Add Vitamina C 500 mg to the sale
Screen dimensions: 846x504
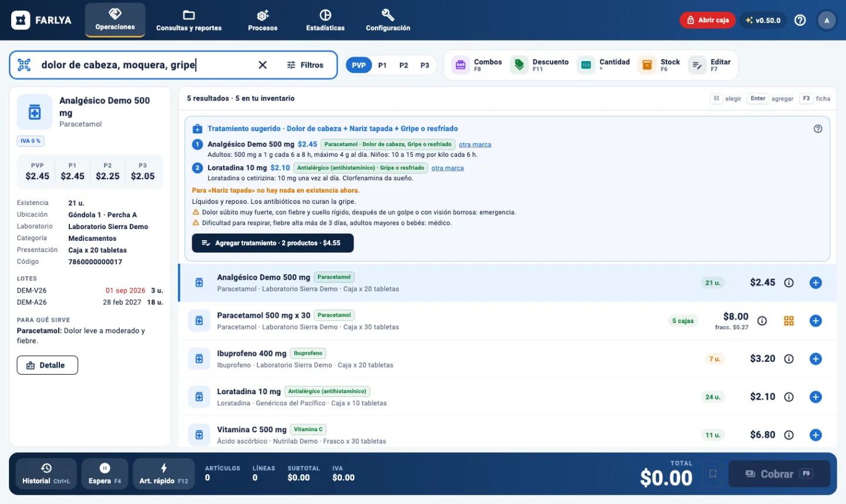pos(815,435)
